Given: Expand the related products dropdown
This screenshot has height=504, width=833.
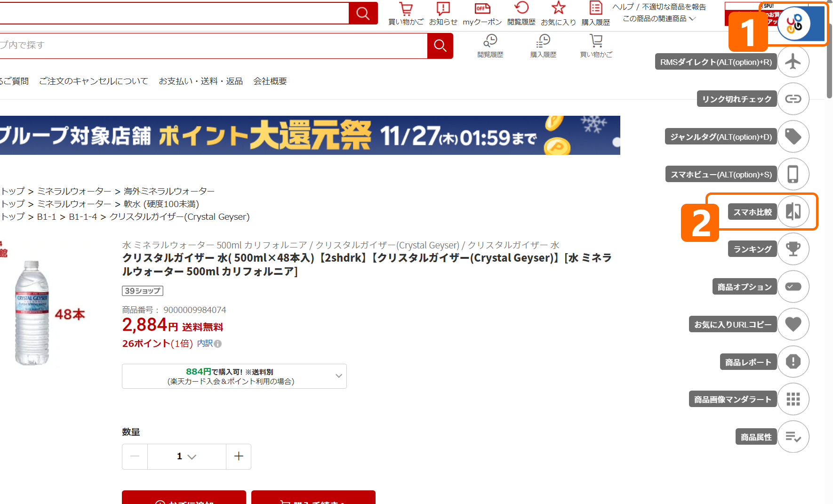Looking at the screenshot, I should pos(659,19).
